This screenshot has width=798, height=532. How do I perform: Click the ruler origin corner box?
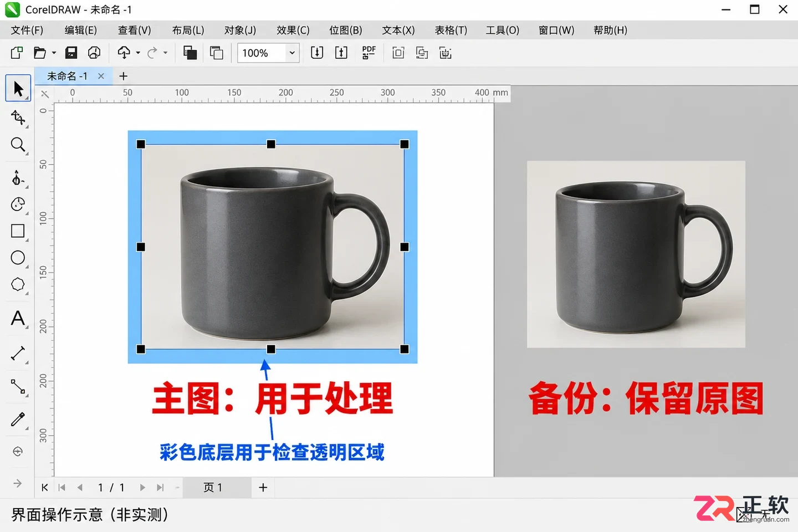tap(45, 94)
